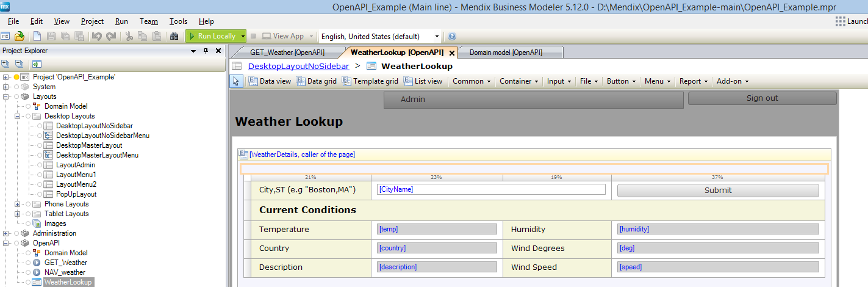
Task: Collapse the OpenAPI module node
Action: coord(6,243)
